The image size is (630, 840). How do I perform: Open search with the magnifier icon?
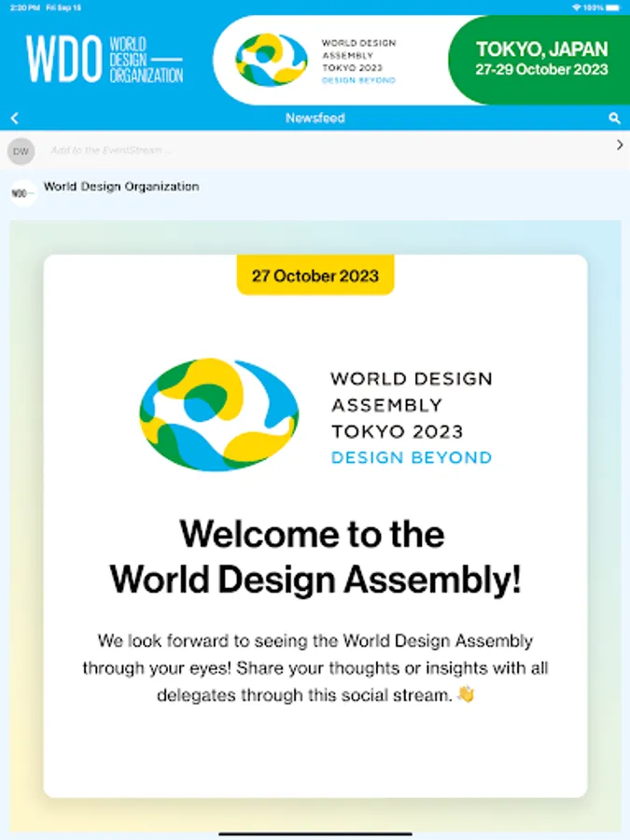(614, 119)
